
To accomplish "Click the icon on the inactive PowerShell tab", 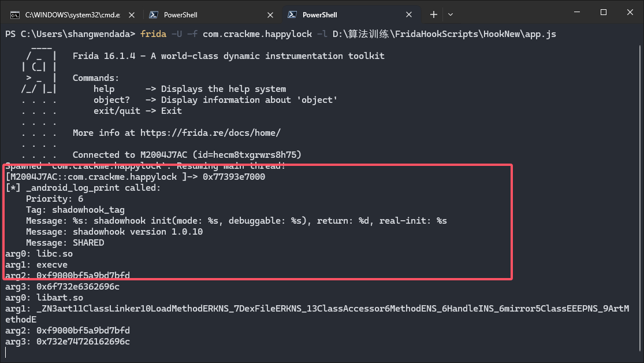I will [154, 15].
